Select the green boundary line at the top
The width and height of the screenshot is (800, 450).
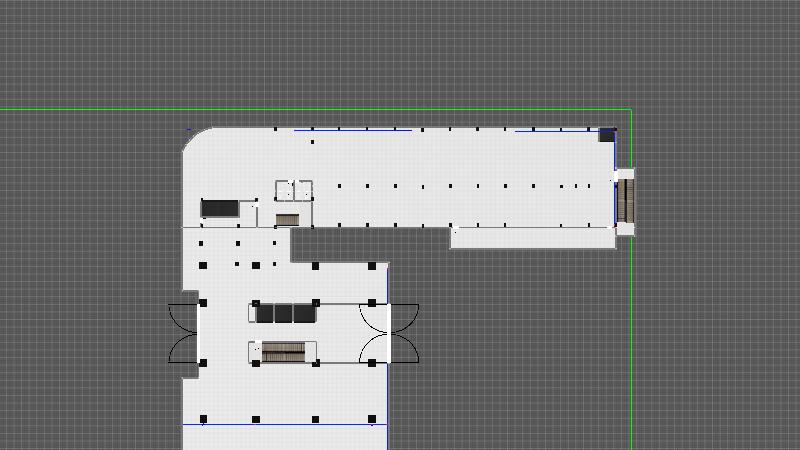(300, 109)
